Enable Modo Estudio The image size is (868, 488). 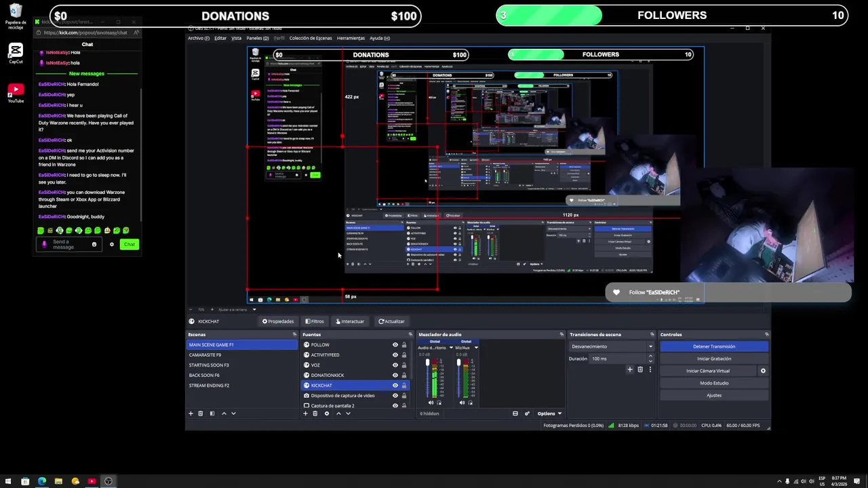tap(714, 383)
